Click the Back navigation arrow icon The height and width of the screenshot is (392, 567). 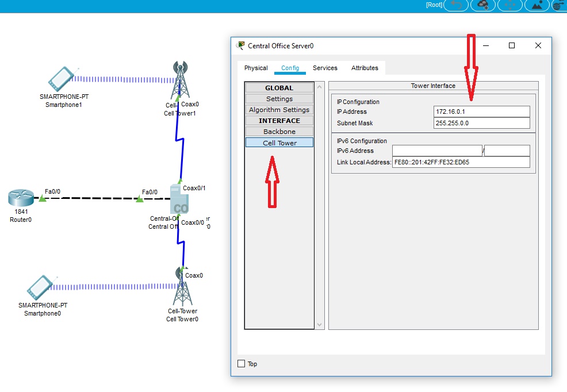(x=455, y=5)
